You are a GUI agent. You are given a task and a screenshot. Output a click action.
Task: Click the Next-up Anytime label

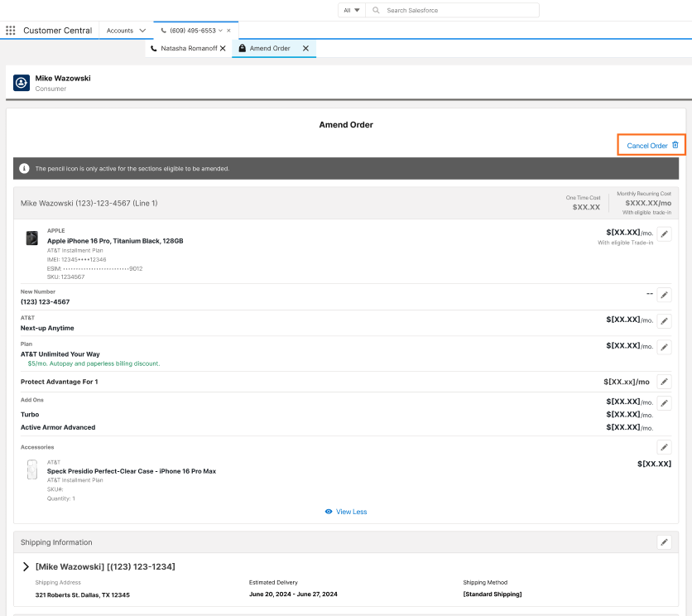click(x=47, y=328)
